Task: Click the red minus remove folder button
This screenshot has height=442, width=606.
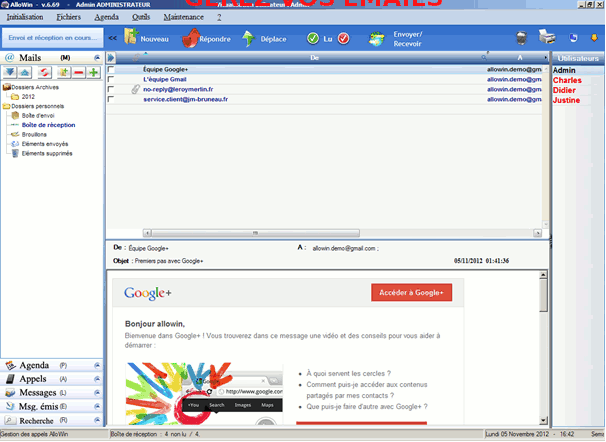Action: tap(78, 72)
